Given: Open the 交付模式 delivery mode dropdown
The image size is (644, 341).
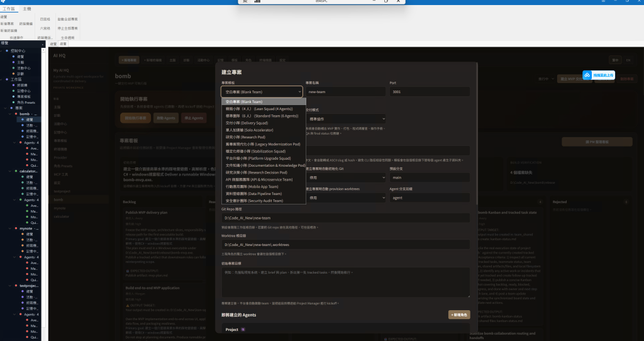Looking at the screenshot, I should (x=345, y=118).
